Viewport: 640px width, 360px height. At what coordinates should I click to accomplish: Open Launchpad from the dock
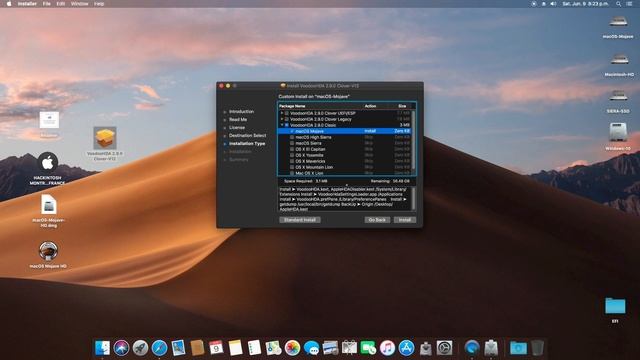pyautogui.click(x=140, y=348)
